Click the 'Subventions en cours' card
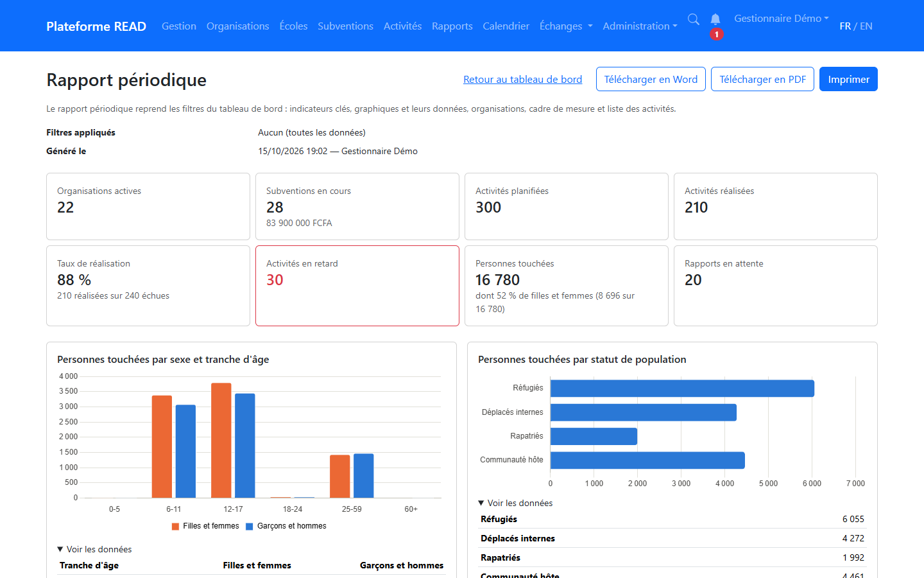The height and width of the screenshot is (578, 924). pos(357,206)
